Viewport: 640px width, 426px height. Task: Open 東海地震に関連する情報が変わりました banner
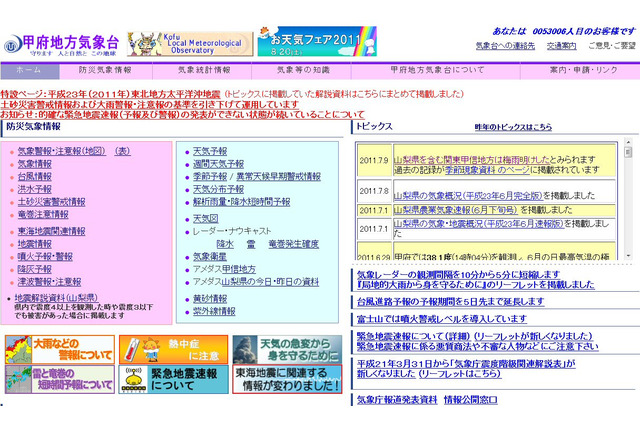point(286,379)
